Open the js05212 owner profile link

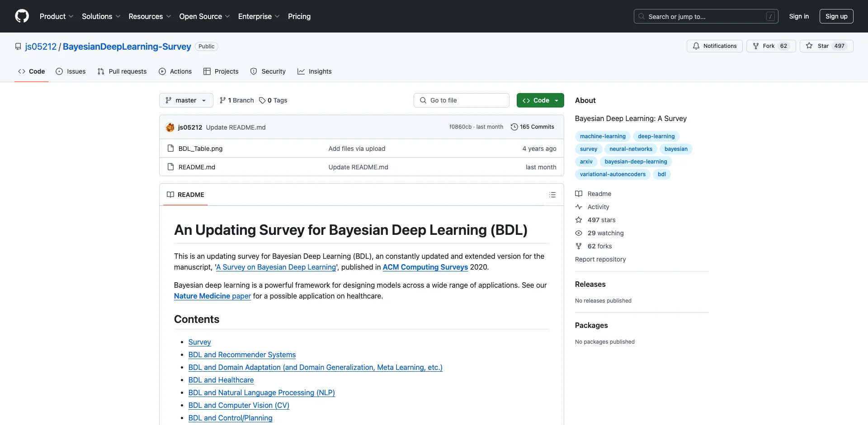point(41,47)
